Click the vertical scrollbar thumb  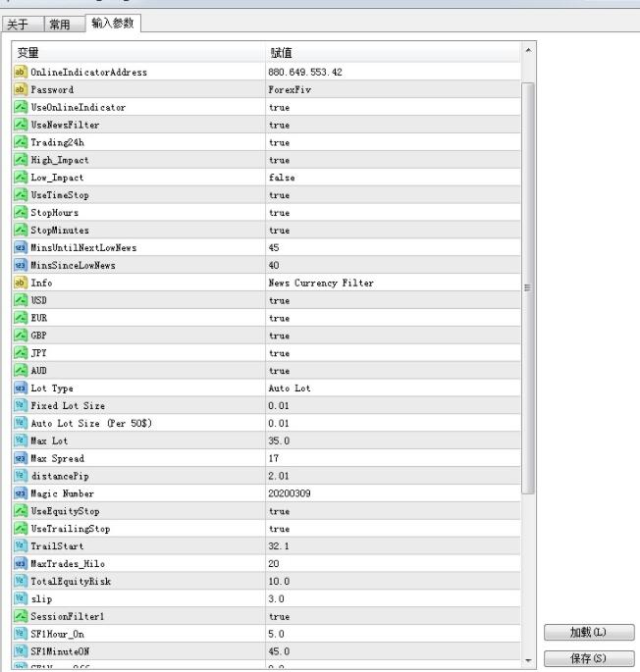coord(528,288)
